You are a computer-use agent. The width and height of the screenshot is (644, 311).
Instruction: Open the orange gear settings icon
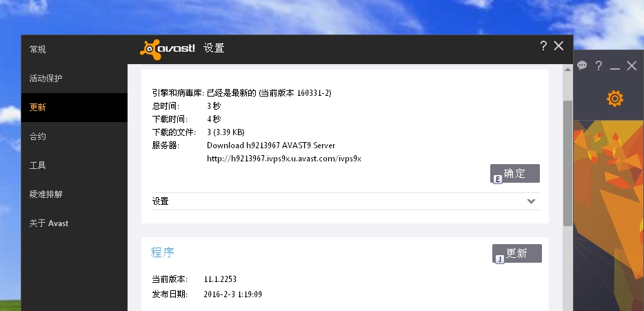pos(614,99)
